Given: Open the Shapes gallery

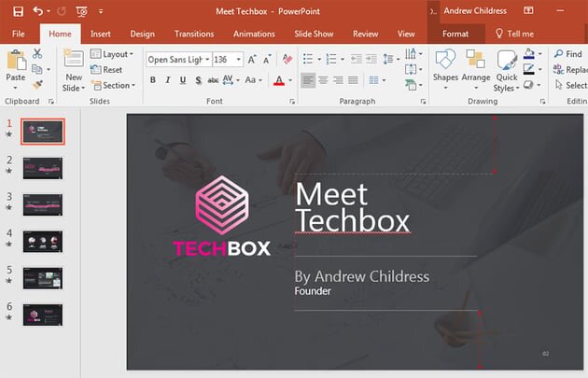Looking at the screenshot, I should (445, 65).
